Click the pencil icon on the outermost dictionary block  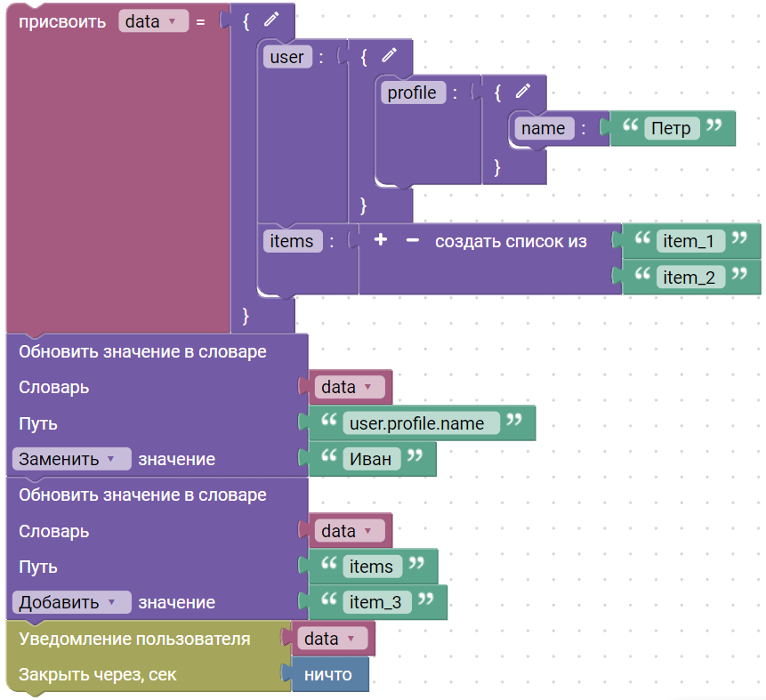pos(271,20)
